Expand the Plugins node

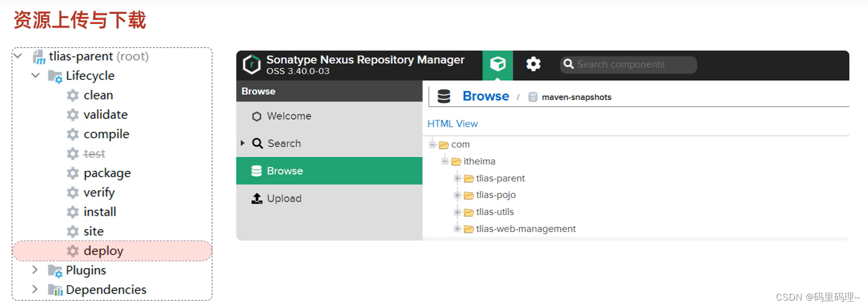pos(35,270)
